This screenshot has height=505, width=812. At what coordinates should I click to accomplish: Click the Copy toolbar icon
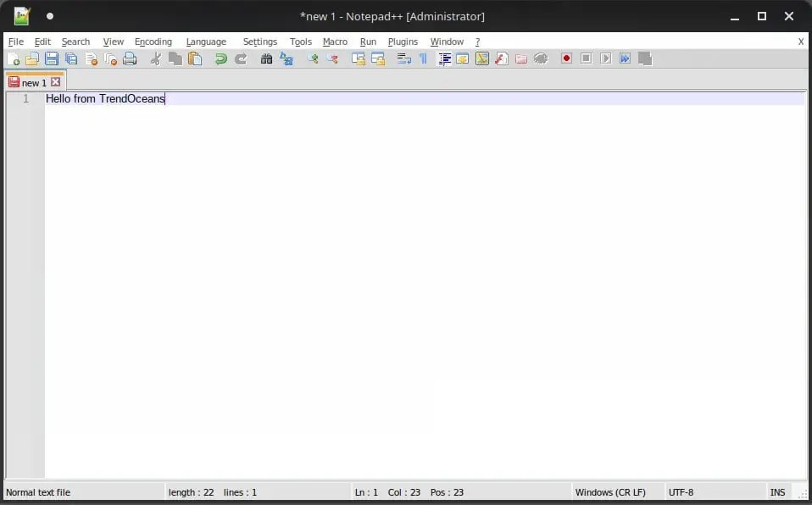point(175,58)
